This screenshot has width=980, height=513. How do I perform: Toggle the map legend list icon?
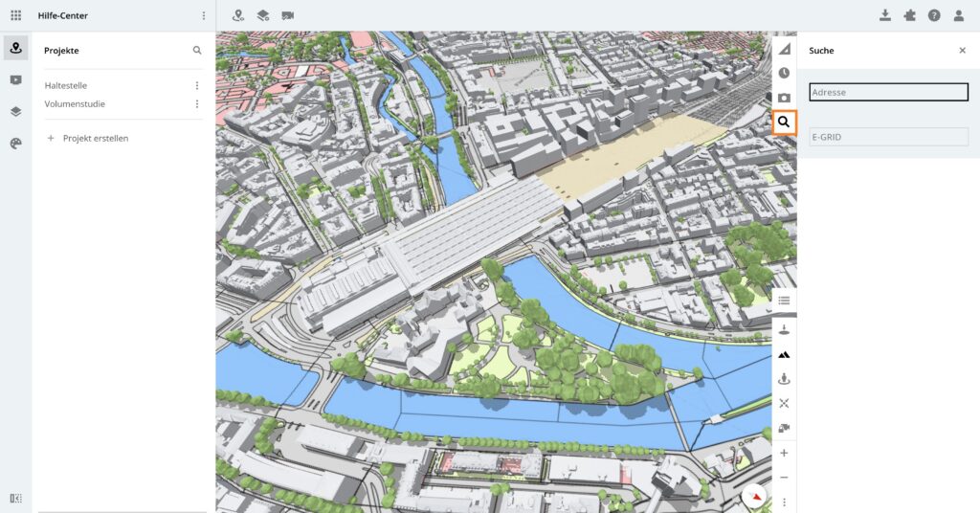pyautogui.click(x=784, y=301)
